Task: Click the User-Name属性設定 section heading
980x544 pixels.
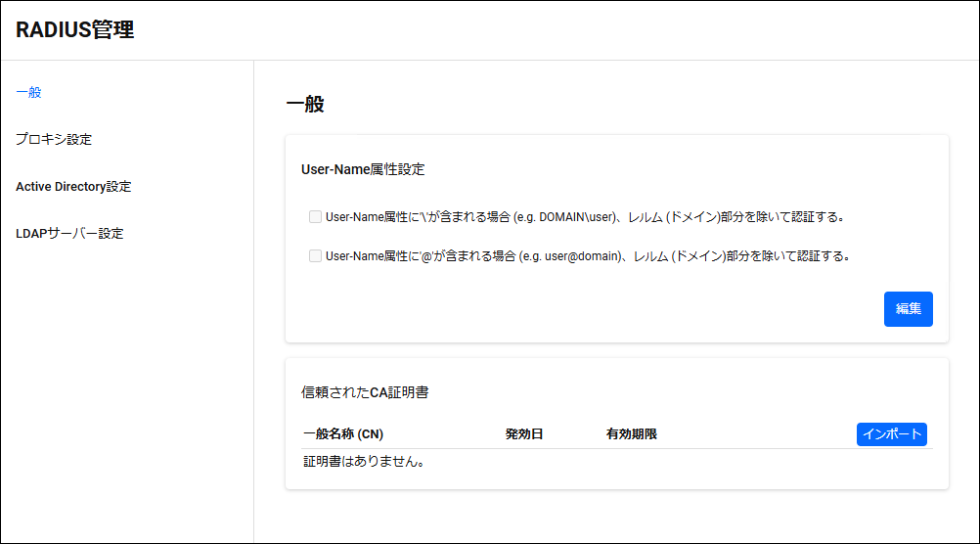Action: pos(363,169)
